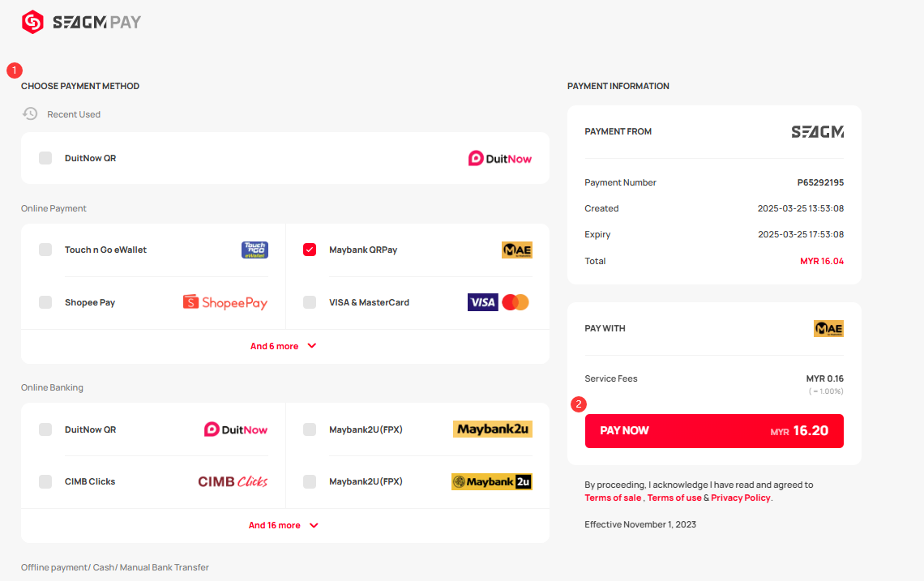The image size is (924, 581).
Task: Select the Touch n Go eWallet checkbox
Action: pyautogui.click(x=45, y=250)
